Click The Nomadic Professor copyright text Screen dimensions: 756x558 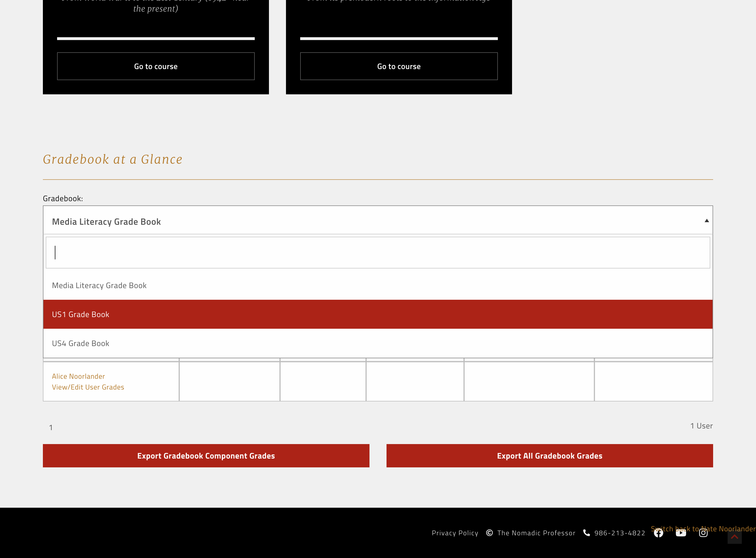tap(536, 533)
